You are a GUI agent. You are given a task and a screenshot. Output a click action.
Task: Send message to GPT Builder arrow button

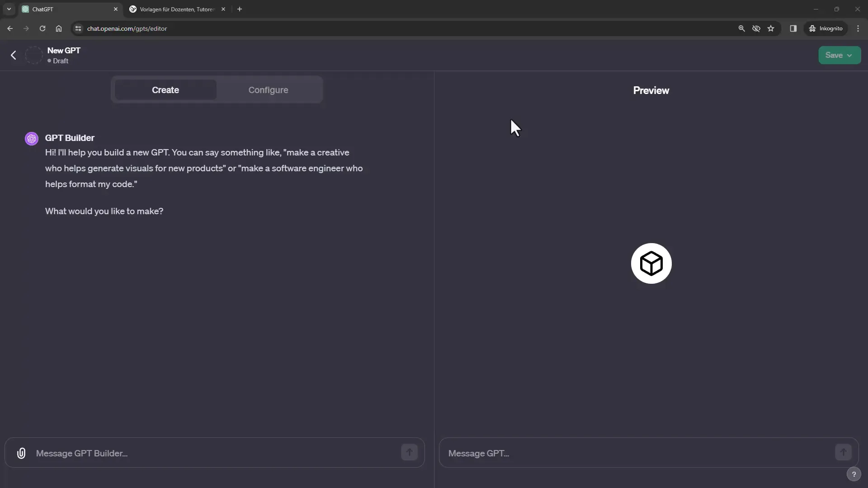[409, 452]
